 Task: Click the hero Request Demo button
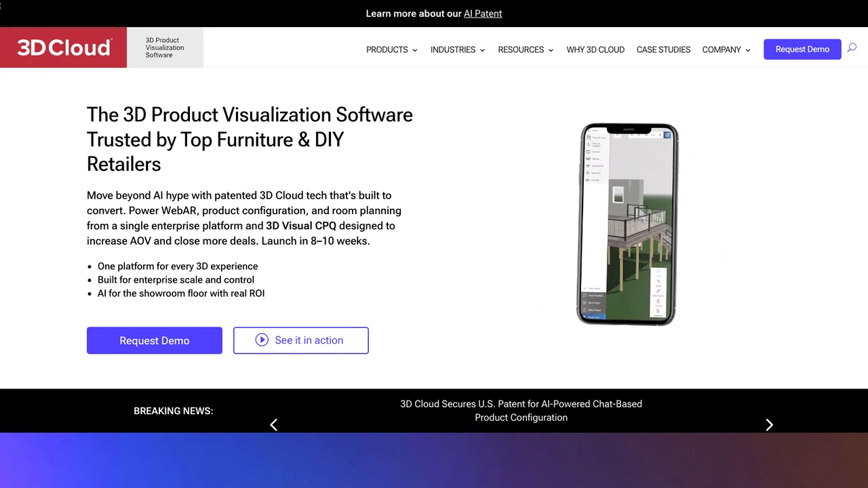coord(155,340)
